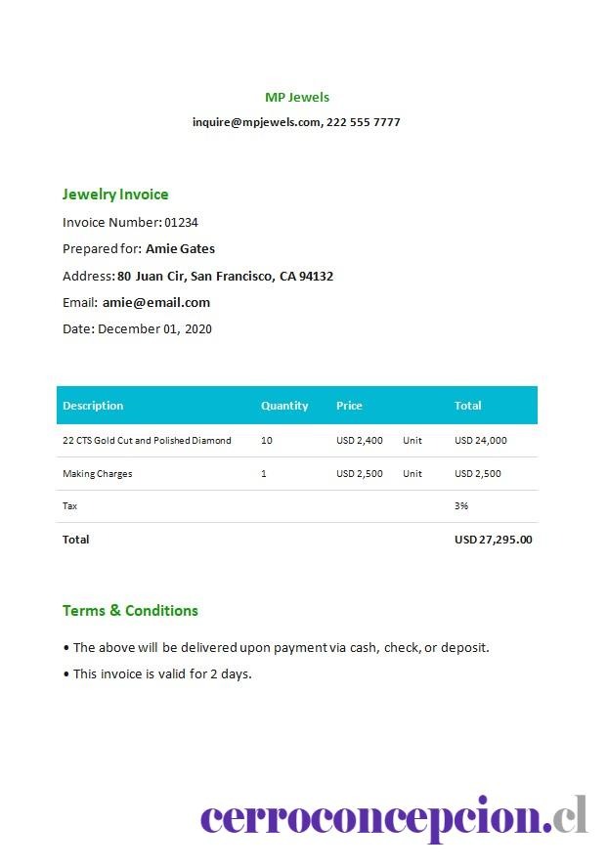The image size is (608, 868).
Task: Select the USD 27,295.00 grand total
Action: pos(494,540)
